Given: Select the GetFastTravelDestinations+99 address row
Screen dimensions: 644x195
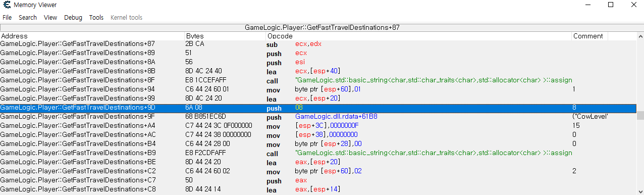Looking at the screenshot, I should [318, 99].
